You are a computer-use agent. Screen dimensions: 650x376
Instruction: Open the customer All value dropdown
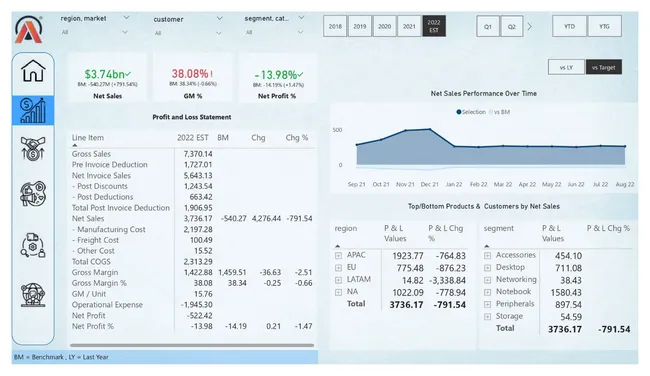[x=218, y=33]
